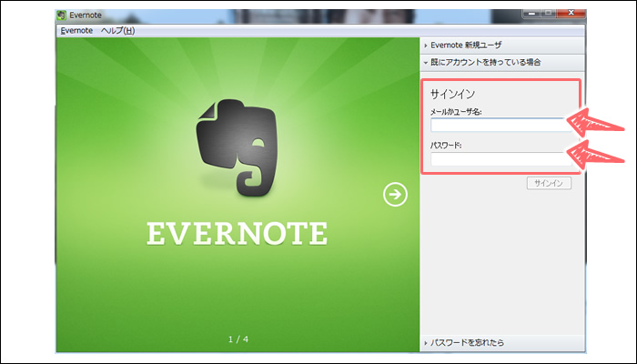Click the 1 / 4 slide indicator
The height and width of the screenshot is (364, 637).
point(238,339)
